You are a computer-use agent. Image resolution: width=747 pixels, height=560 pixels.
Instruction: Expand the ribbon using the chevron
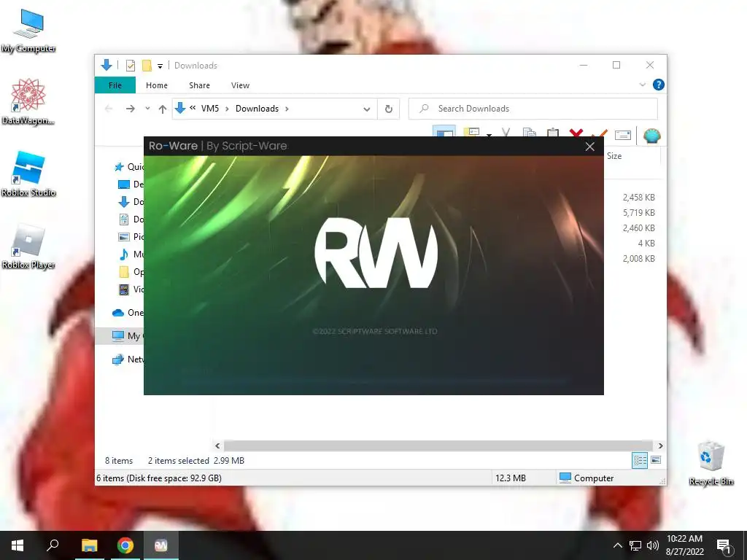coord(642,85)
